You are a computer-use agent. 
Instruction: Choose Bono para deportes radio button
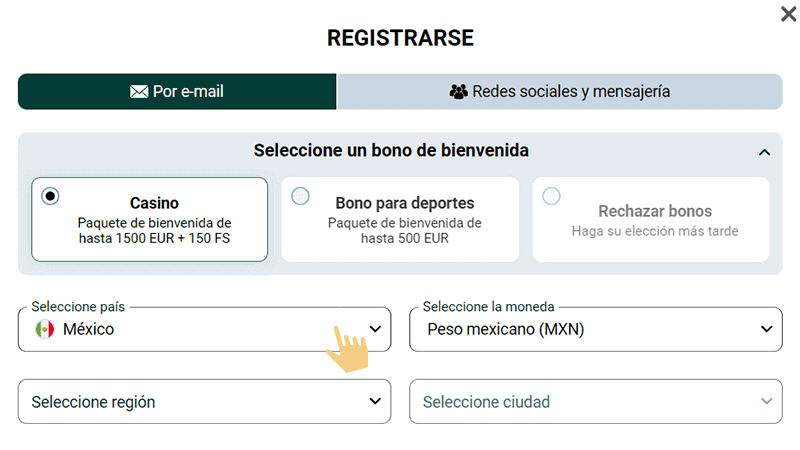[300, 196]
